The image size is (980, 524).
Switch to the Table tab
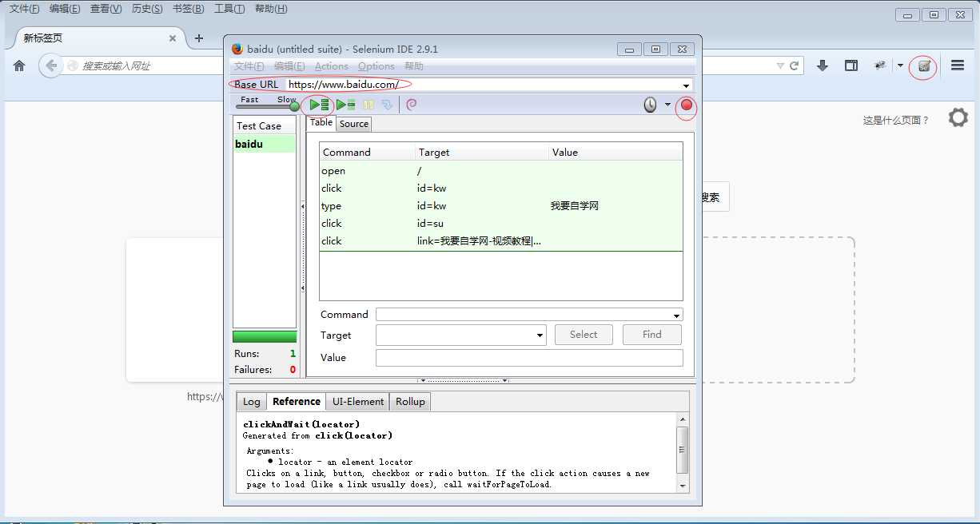(321, 123)
